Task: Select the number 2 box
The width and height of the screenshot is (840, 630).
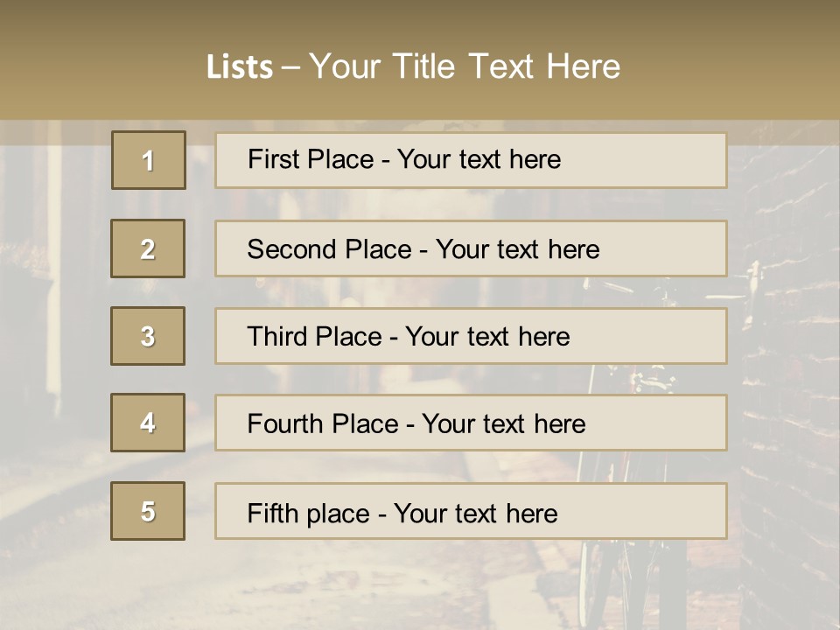Action: 148,248
